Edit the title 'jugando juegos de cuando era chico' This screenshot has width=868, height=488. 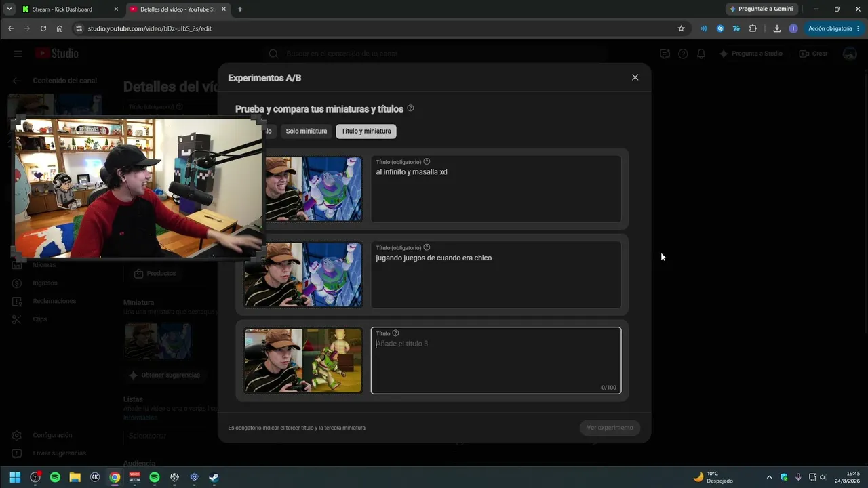click(x=496, y=274)
